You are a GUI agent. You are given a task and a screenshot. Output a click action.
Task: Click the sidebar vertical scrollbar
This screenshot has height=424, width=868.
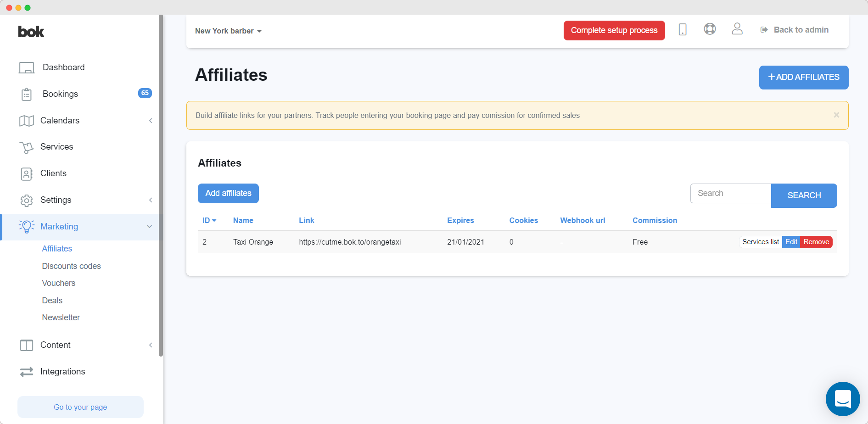(x=161, y=185)
